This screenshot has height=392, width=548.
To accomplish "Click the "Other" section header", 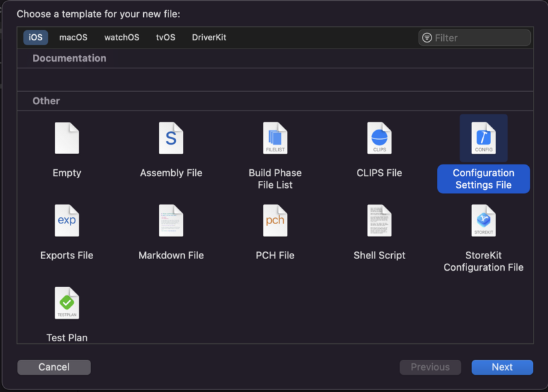I will [x=46, y=101].
